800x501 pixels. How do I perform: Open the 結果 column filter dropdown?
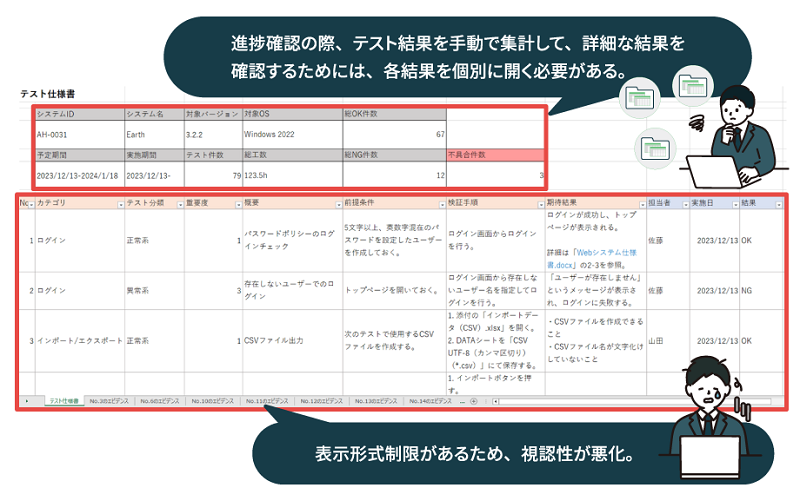click(779, 205)
